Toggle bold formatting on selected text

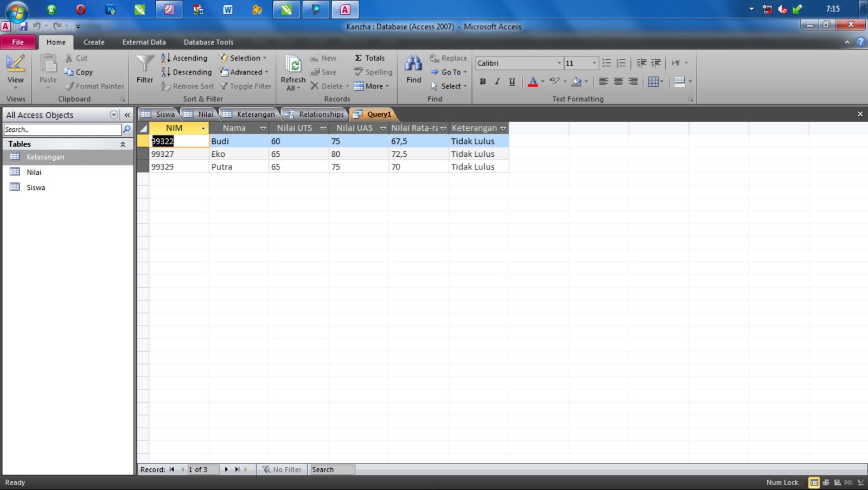coord(482,81)
